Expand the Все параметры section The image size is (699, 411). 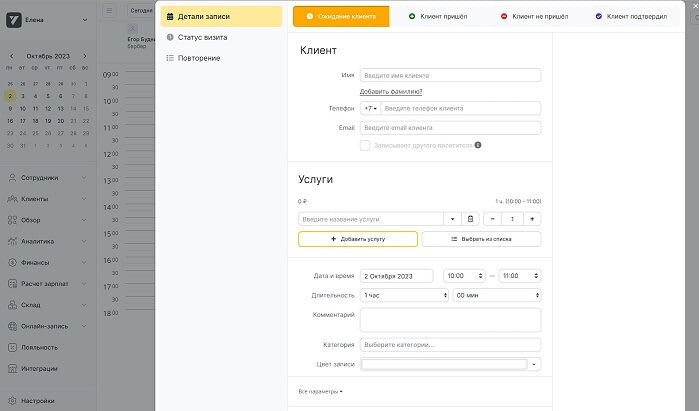tap(321, 391)
